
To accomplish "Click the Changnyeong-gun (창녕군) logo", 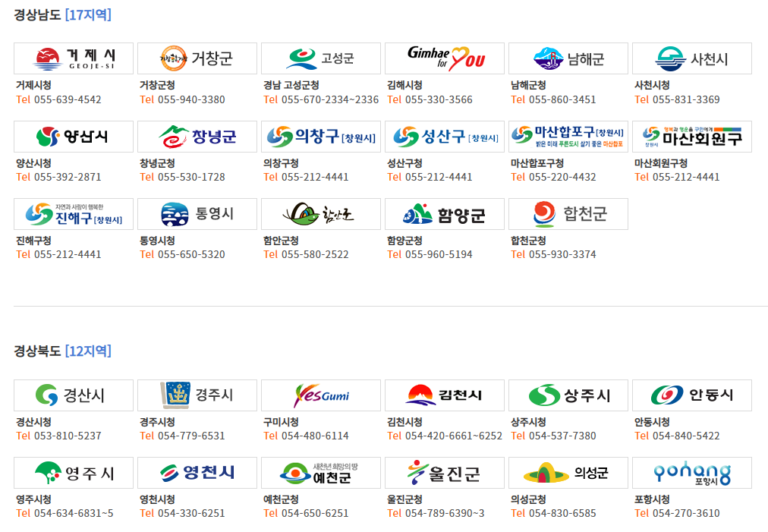I will tap(197, 137).
